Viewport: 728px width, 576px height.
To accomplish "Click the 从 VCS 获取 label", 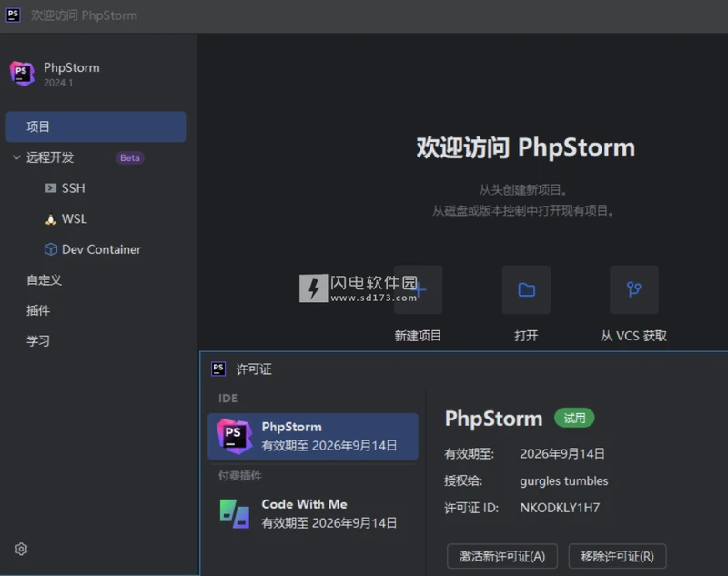I will coord(633,336).
